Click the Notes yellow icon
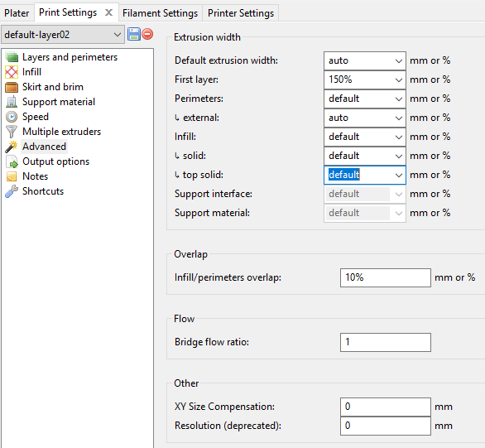The width and height of the screenshot is (485, 448). click(12, 176)
